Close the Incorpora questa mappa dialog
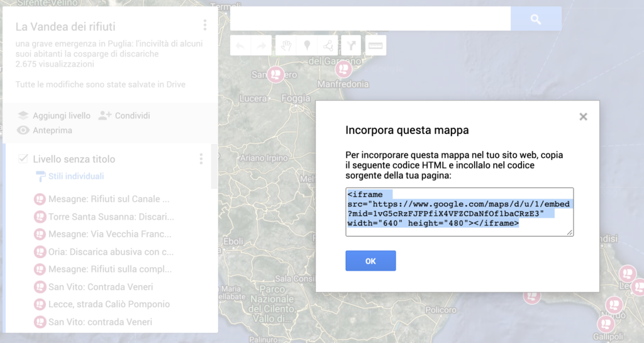Viewport: 644px width, 343px height. [x=583, y=116]
